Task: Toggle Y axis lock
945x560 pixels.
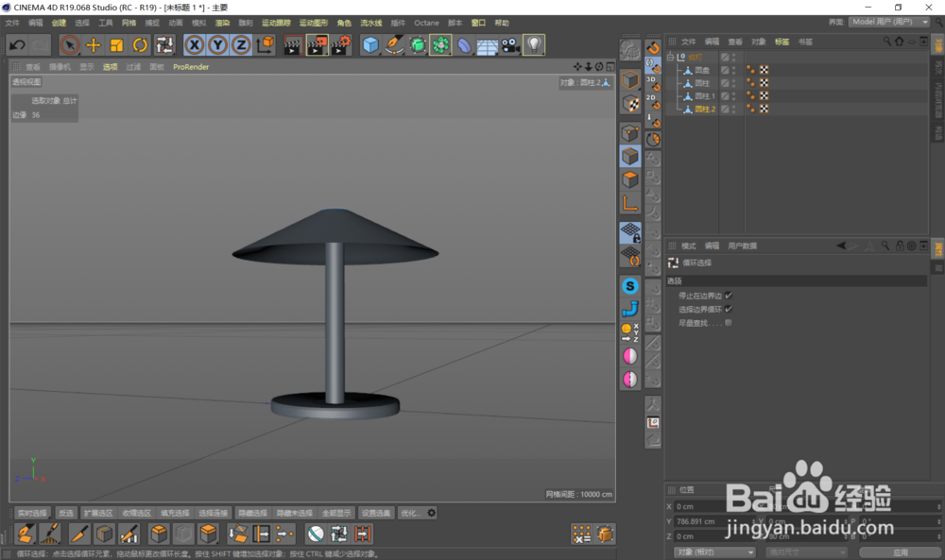Action: point(217,45)
